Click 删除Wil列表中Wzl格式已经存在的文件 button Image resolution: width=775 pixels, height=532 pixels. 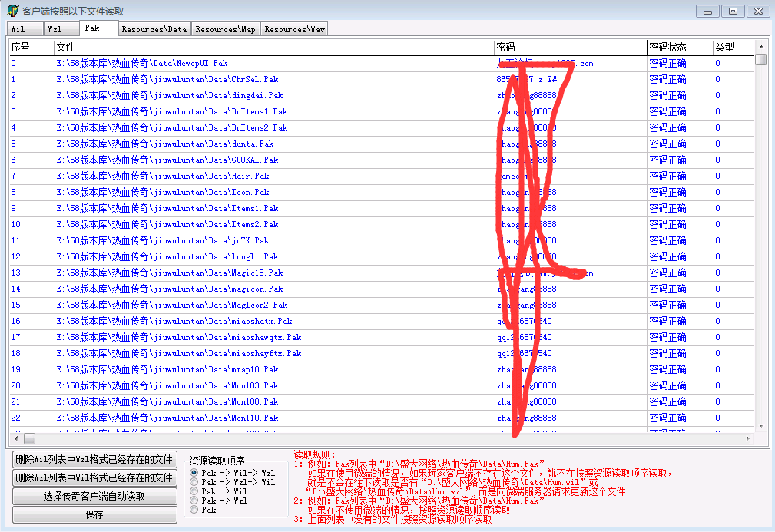pos(94,459)
